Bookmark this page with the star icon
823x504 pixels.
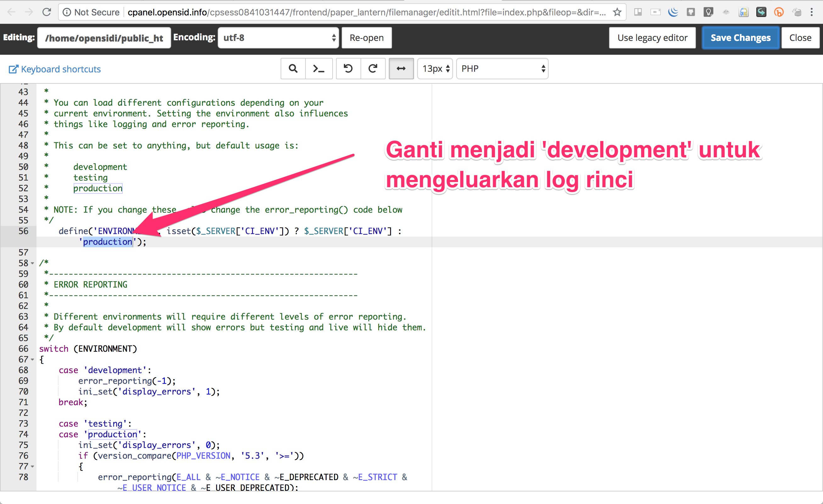click(x=617, y=12)
